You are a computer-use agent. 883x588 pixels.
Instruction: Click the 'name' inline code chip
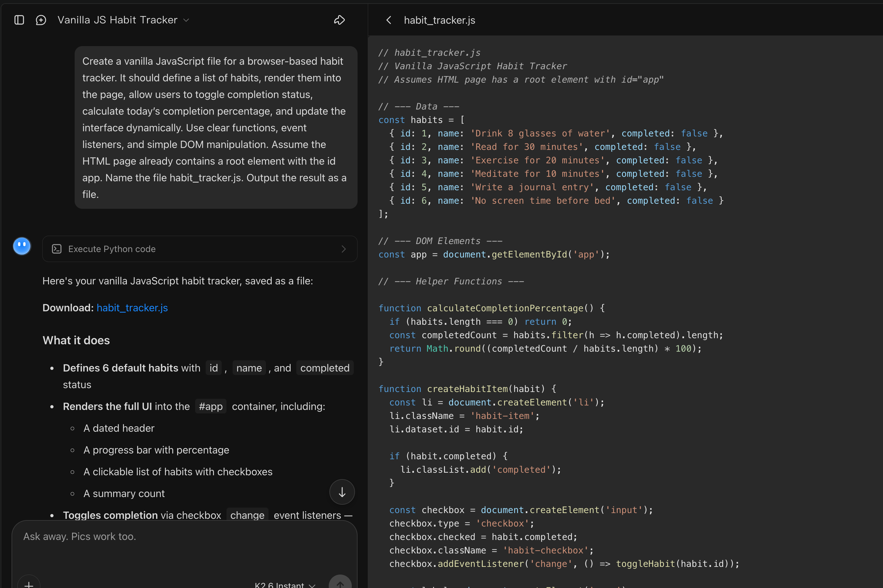pos(249,368)
